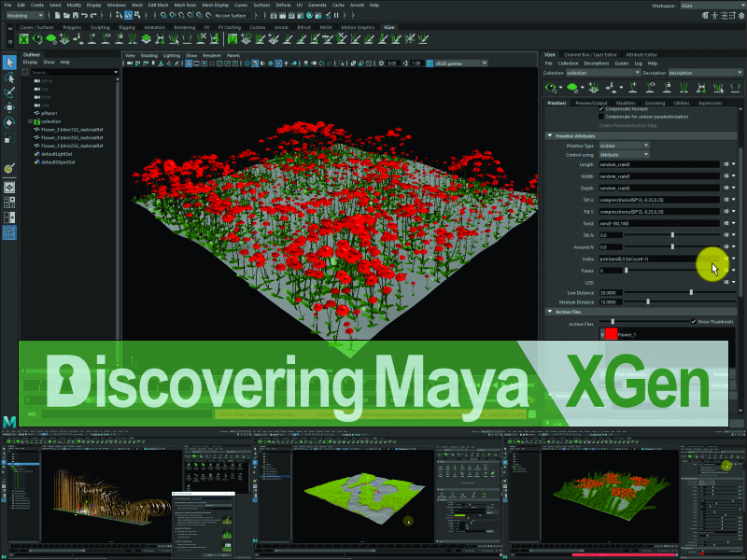
Task: Collapse the Primitive Attributes section
Action: click(550, 136)
